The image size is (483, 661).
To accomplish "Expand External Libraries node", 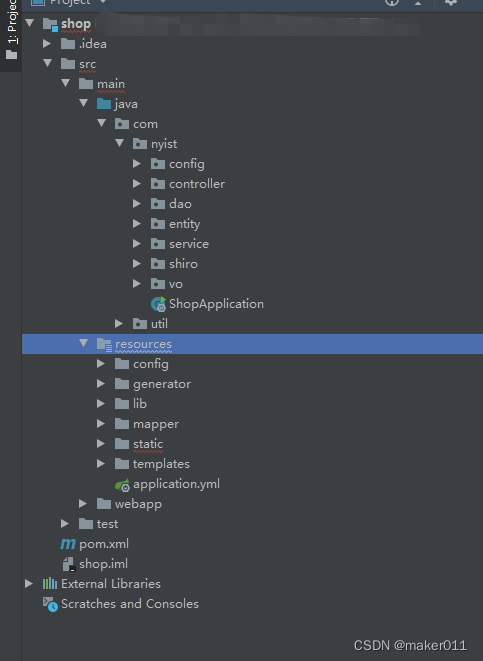I will click(29, 583).
